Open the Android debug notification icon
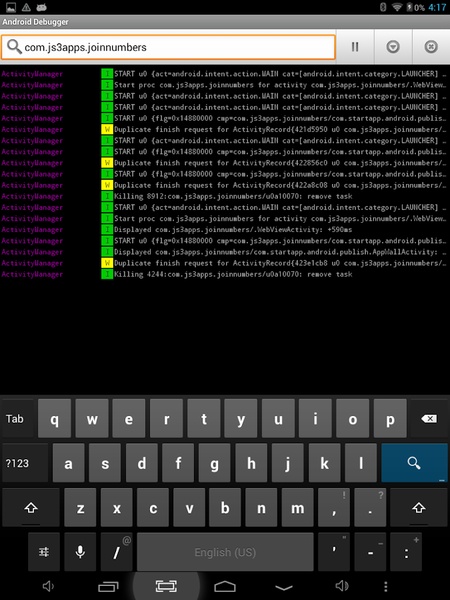The image size is (450, 600). click(41, 7)
